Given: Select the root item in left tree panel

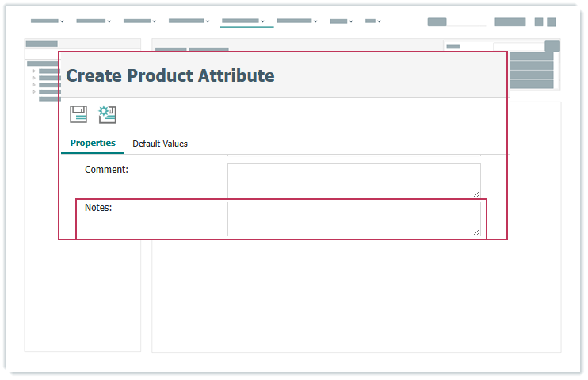Looking at the screenshot, I should click(x=44, y=63).
